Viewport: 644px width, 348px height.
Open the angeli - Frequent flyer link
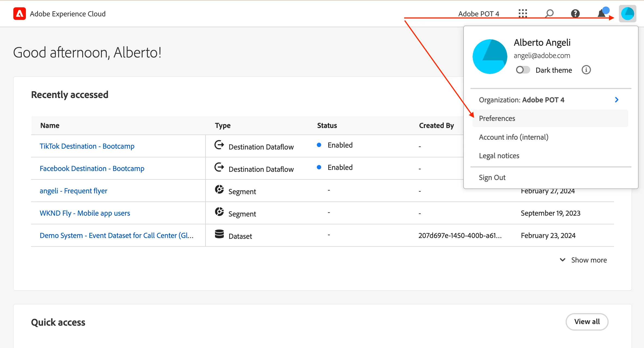[73, 191]
